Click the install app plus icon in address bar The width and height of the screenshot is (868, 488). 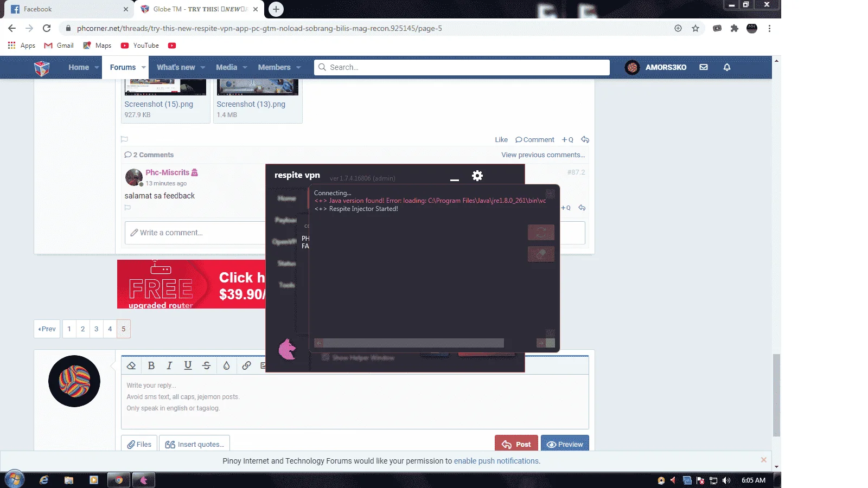[678, 28]
